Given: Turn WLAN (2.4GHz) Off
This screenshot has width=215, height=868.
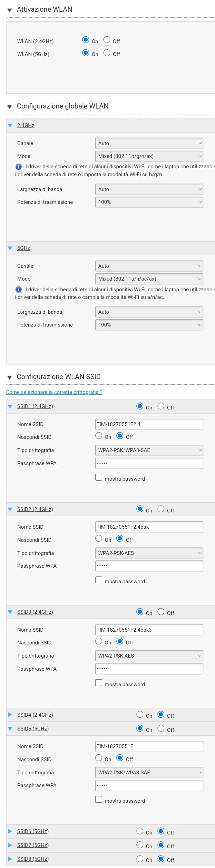Looking at the screenshot, I should click(107, 40).
